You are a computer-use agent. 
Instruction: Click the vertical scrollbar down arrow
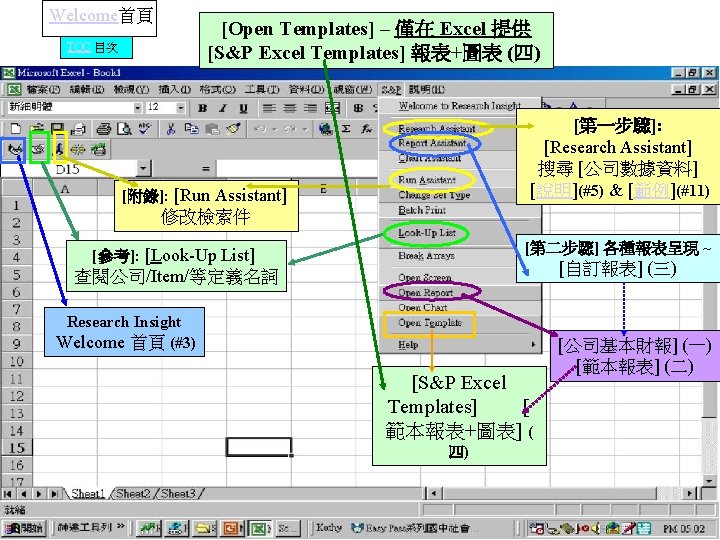click(x=709, y=480)
